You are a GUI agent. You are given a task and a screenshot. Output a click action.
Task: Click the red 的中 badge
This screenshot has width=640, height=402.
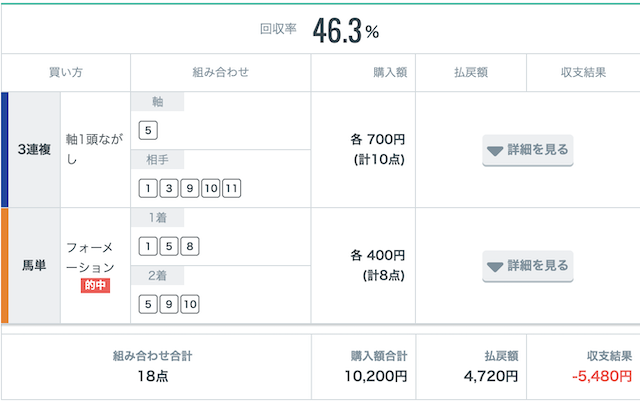click(x=95, y=286)
